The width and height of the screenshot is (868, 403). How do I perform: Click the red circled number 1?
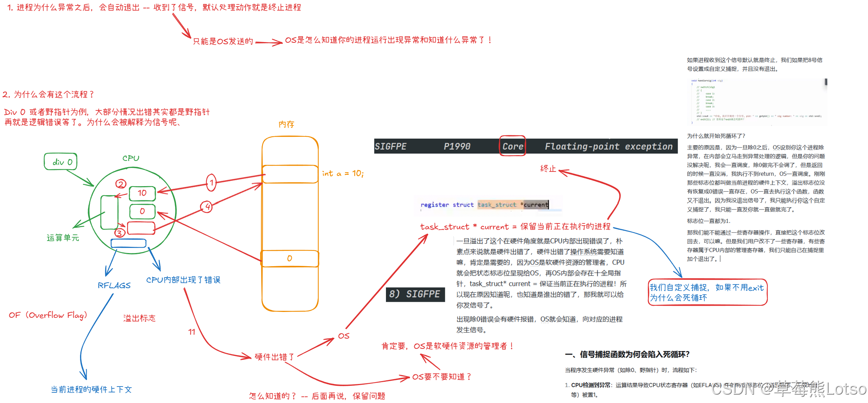point(211,182)
